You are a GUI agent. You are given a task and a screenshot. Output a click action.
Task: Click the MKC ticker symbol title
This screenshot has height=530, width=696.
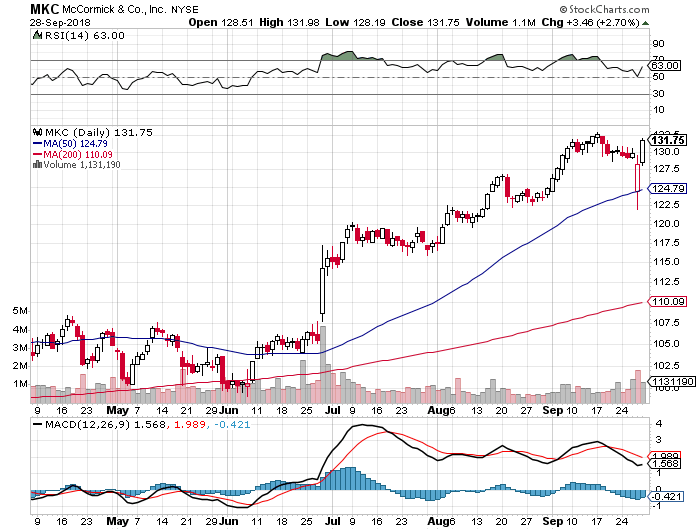(x=44, y=9)
